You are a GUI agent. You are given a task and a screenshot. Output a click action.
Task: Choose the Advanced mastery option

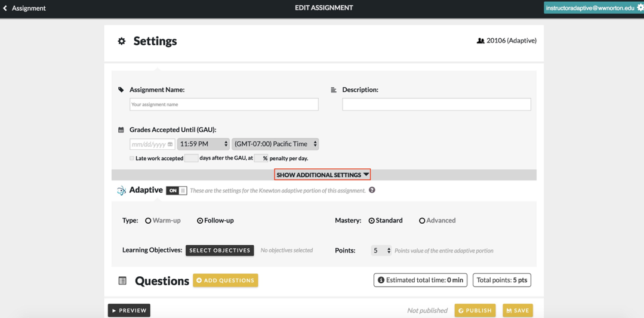(x=422, y=221)
